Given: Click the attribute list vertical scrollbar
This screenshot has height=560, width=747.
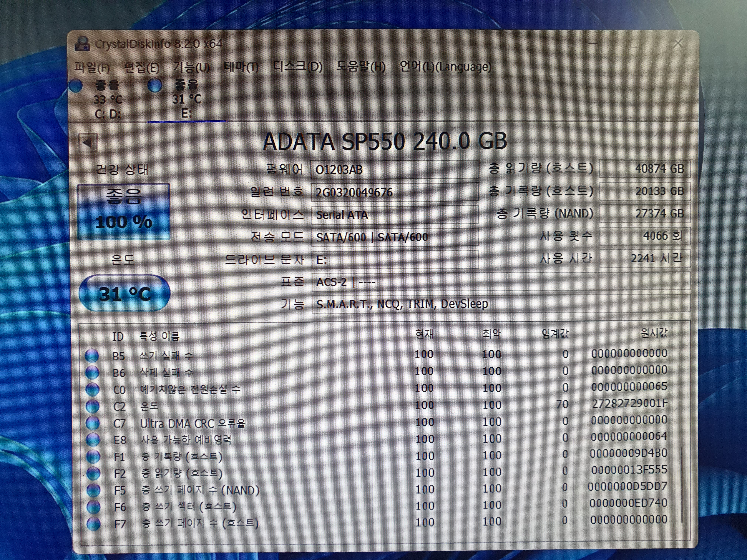Looking at the screenshot, I should (x=681, y=485).
